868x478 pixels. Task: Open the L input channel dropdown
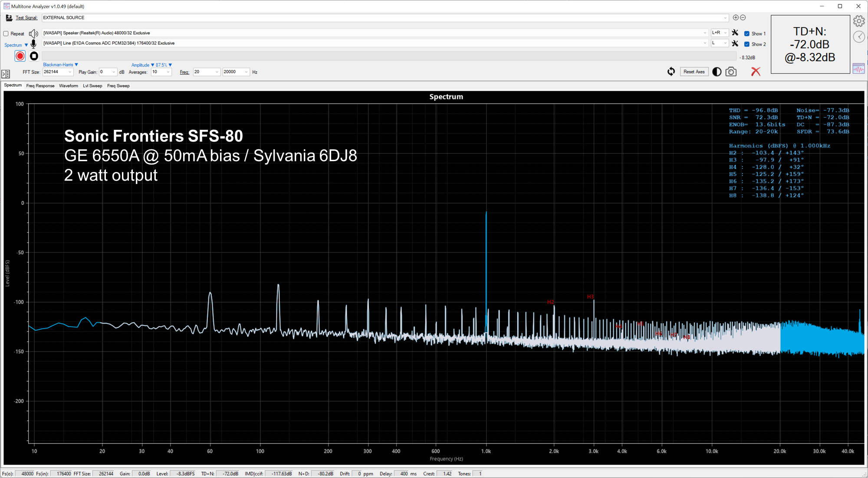(720, 43)
